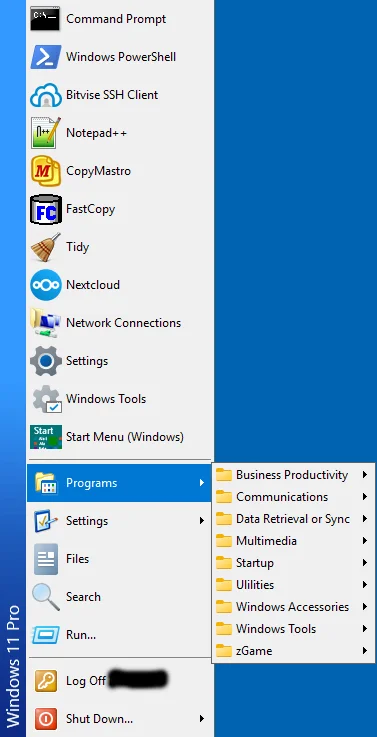
Task: Click the CopyMastro text
Action: [98, 171]
